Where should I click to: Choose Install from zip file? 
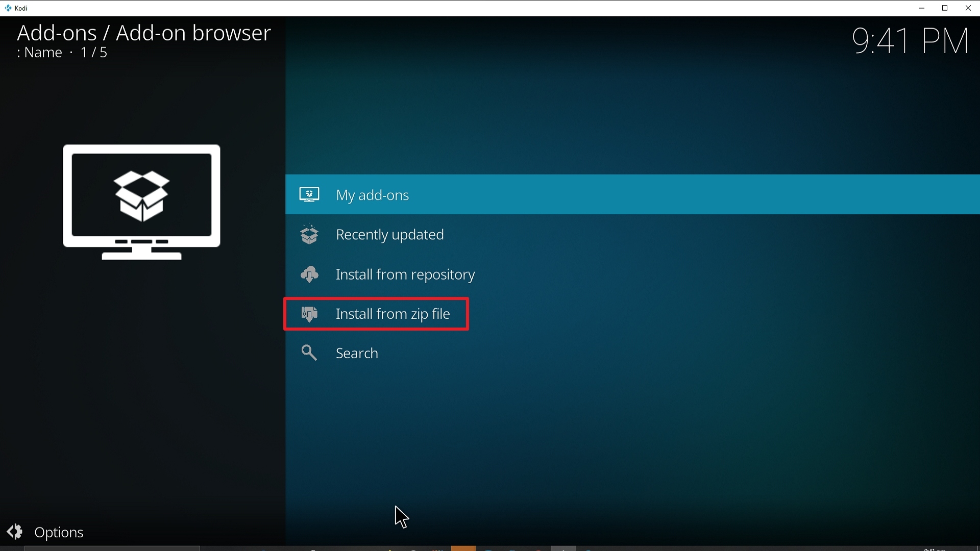click(x=632, y=314)
